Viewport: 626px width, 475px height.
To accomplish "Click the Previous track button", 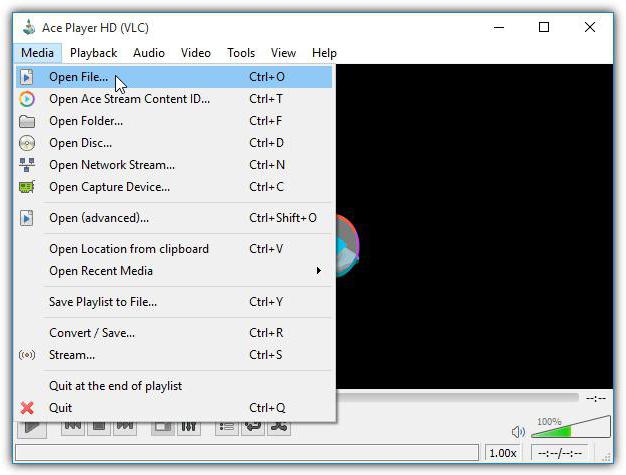I will pyautogui.click(x=73, y=427).
